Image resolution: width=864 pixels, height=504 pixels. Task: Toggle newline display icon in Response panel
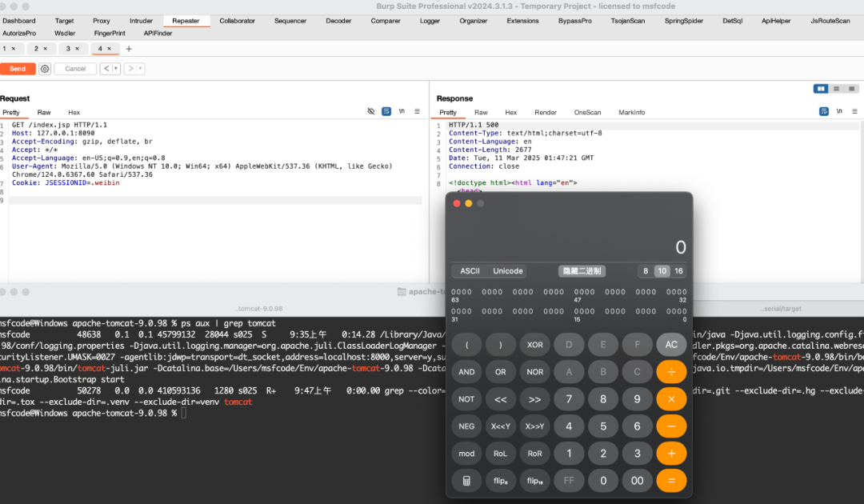click(x=839, y=111)
